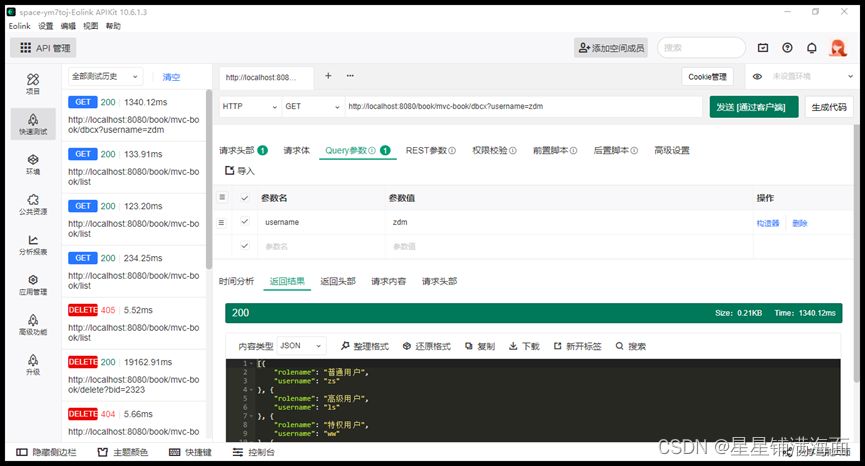Click the 添加空间成员 button
This screenshot has height=466, width=865.
[611, 48]
